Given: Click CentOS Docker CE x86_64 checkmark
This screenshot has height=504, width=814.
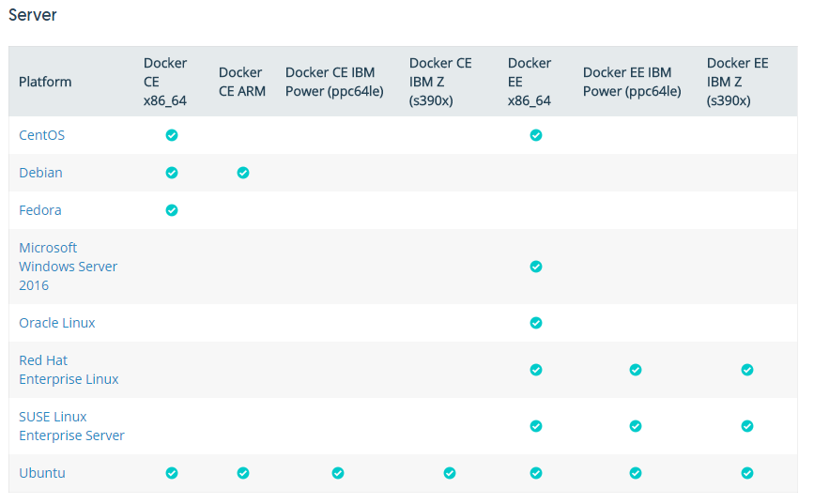Looking at the screenshot, I should (x=172, y=135).
